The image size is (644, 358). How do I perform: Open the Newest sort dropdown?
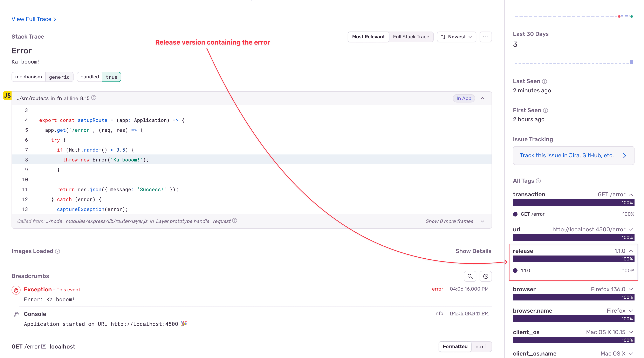[456, 37]
